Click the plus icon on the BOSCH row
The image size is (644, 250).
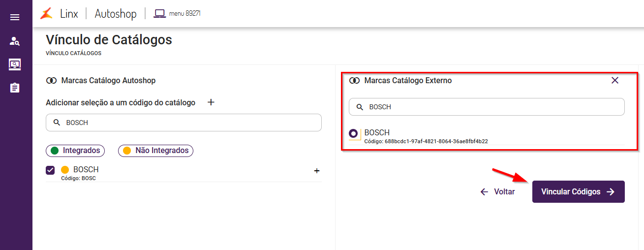pos(317,171)
